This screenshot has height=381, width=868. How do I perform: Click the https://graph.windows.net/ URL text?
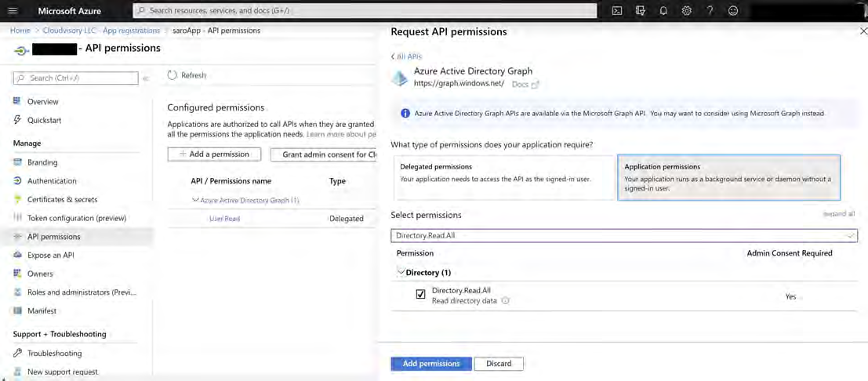[x=459, y=83]
